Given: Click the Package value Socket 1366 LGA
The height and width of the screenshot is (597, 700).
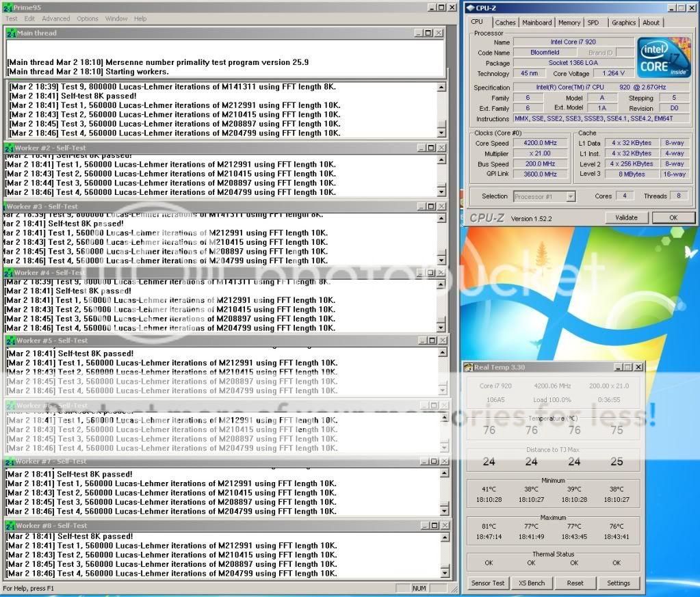Looking at the screenshot, I should coord(573,63).
